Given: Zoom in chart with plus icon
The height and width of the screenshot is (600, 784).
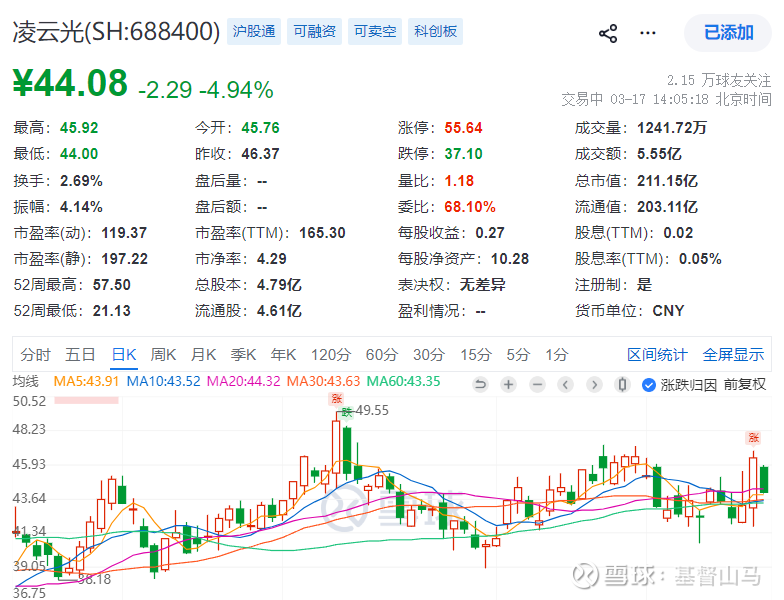Looking at the screenshot, I should [x=508, y=384].
